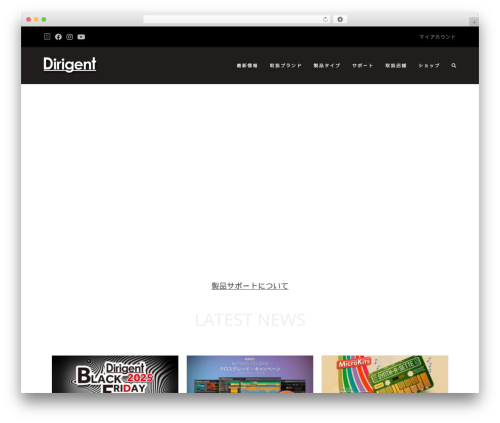Open the サポート menu item
The width and height of the screenshot is (500, 423).
[363, 66]
